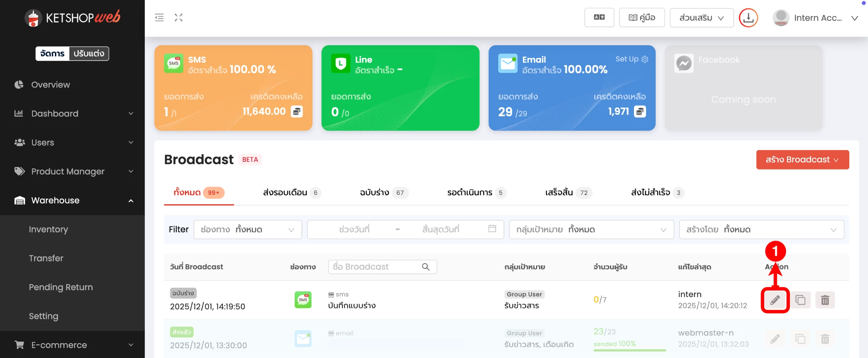Image resolution: width=868 pixels, height=358 pixels.
Task: Expand the สร้างโดย created-by dropdown
Action: 761,230
